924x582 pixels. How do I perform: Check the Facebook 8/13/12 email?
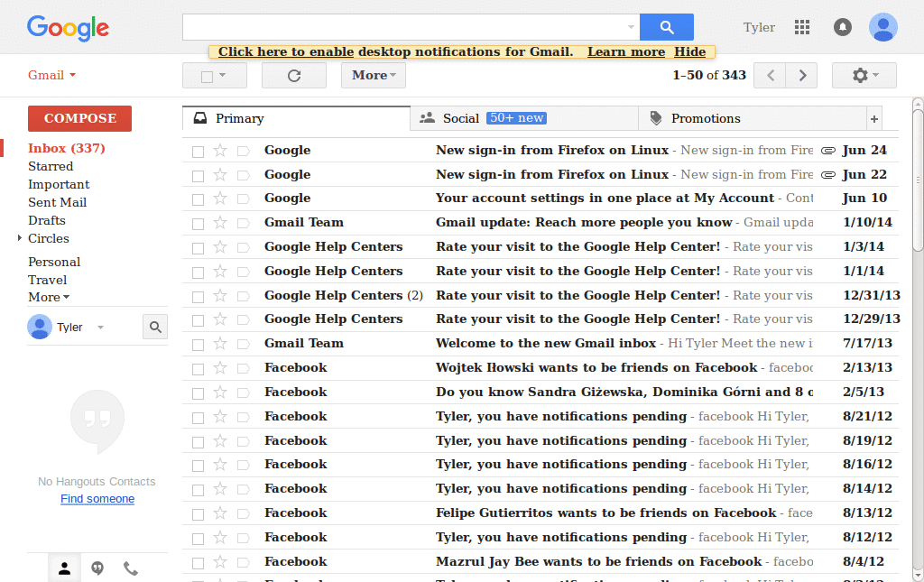(198, 513)
